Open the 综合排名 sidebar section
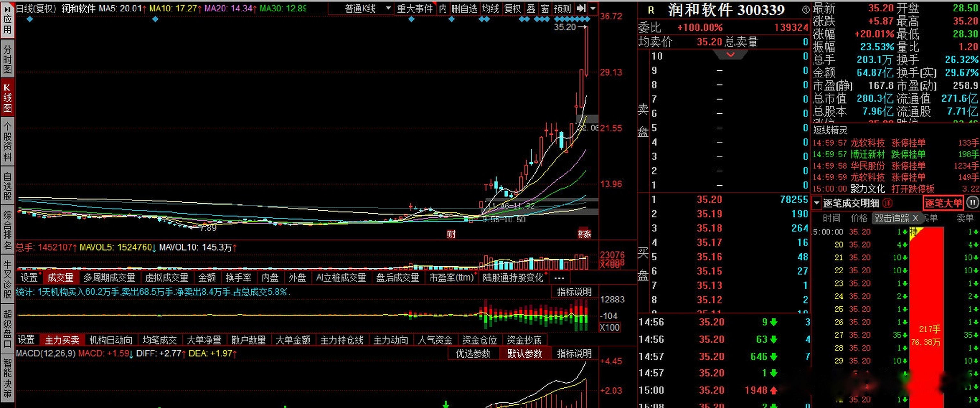The image size is (980, 408). coord(7,230)
